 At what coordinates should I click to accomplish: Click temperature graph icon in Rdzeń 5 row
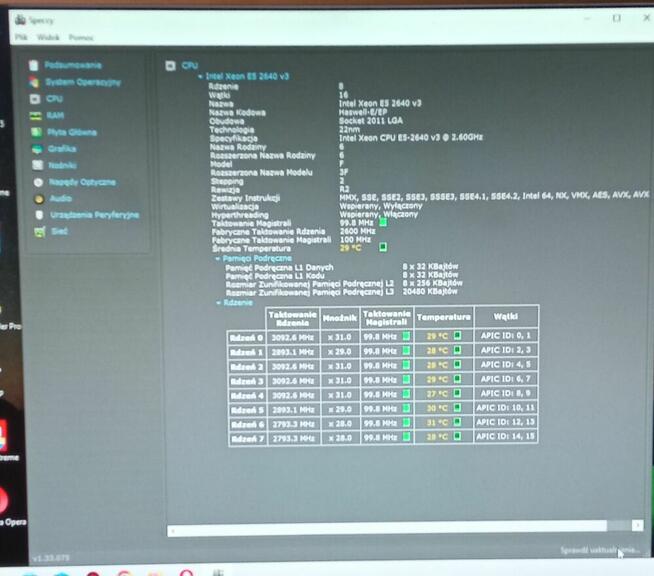(x=458, y=407)
